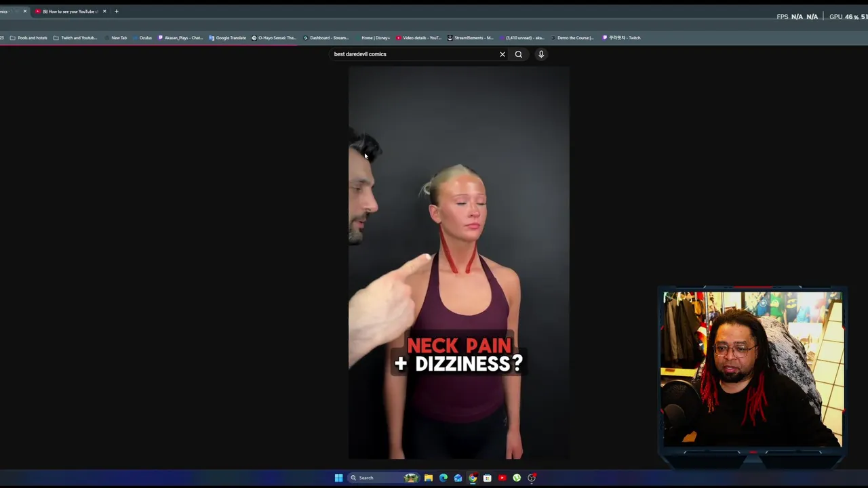The image size is (868, 488).
Task: Close the 'How to see your YouTube' tab
Action: pos(104,12)
